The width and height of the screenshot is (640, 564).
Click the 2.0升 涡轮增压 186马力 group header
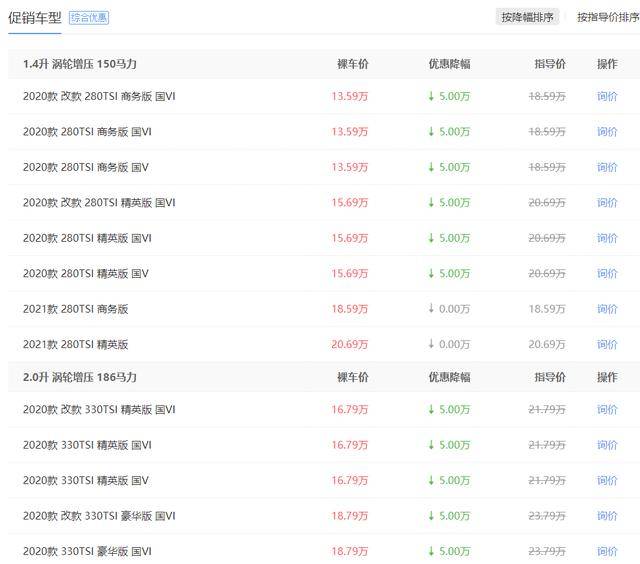coord(80,377)
